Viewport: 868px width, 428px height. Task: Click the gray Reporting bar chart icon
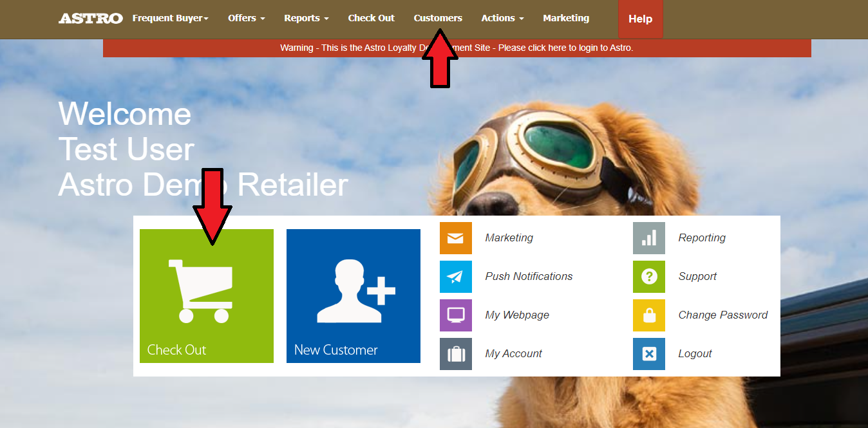point(649,238)
